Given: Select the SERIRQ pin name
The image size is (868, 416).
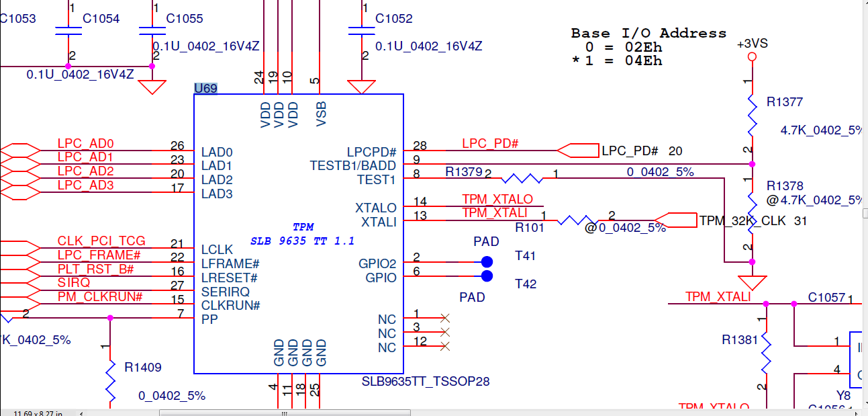Looking at the screenshot, I should 225,292.
